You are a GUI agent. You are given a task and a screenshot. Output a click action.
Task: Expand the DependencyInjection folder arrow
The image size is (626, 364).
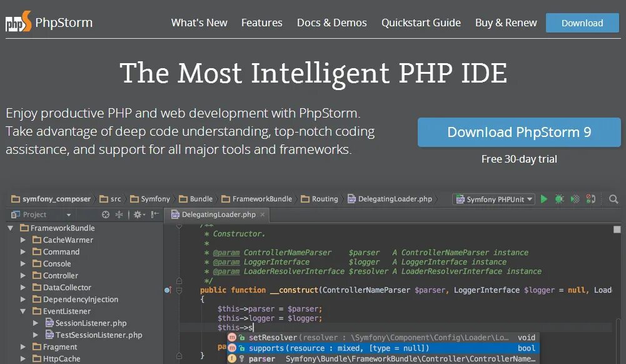(23, 300)
